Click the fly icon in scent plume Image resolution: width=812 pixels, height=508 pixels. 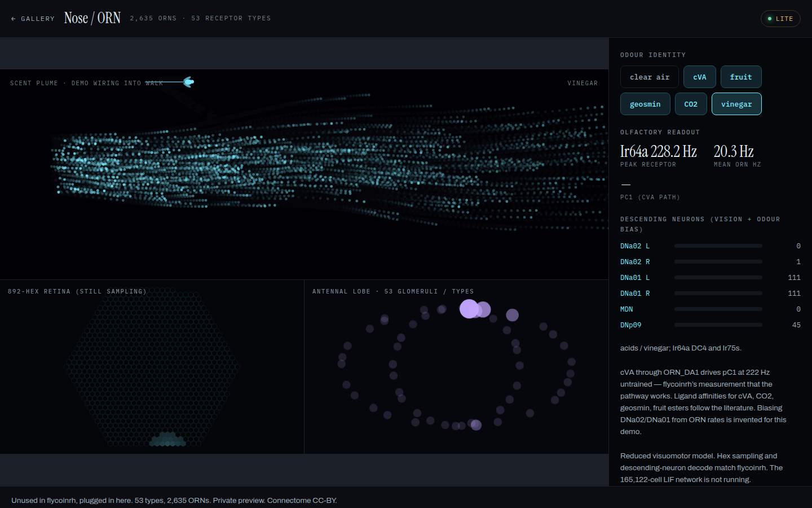tap(189, 82)
